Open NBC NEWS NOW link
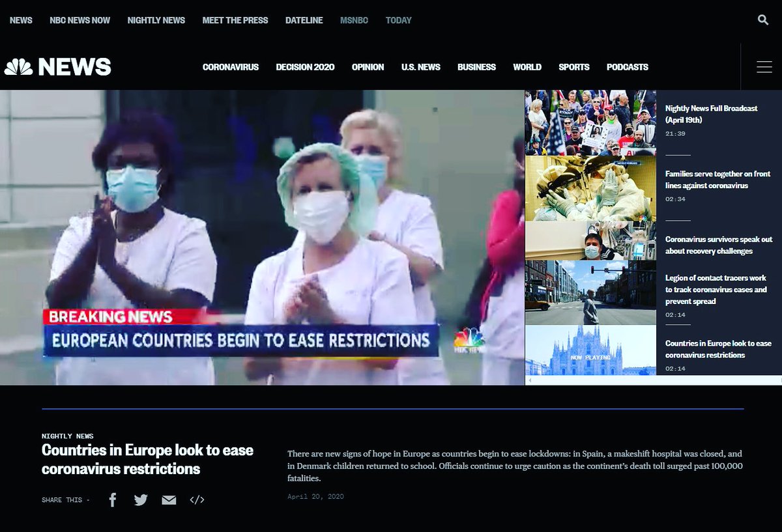782x532 pixels. pyautogui.click(x=80, y=20)
